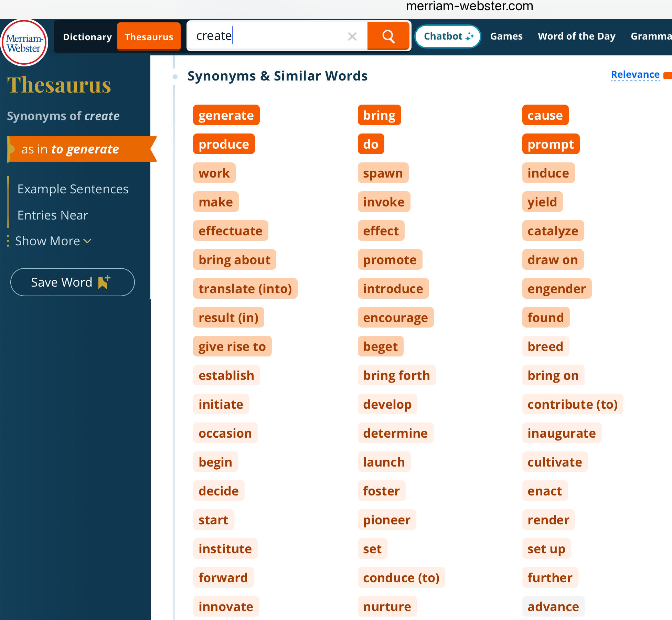The height and width of the screenshot is (620, 672).
Task: Open the Chatbot button
Action: coord(448,36)
